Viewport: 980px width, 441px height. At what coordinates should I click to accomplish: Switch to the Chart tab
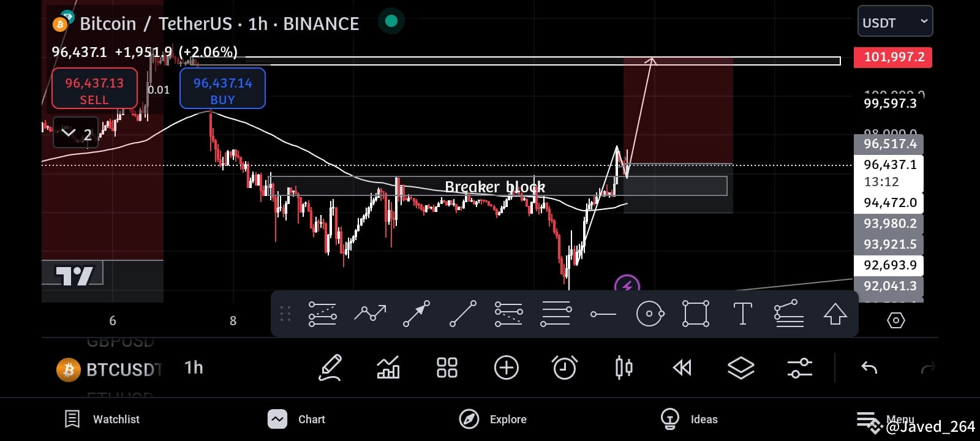tap(296, 419)
